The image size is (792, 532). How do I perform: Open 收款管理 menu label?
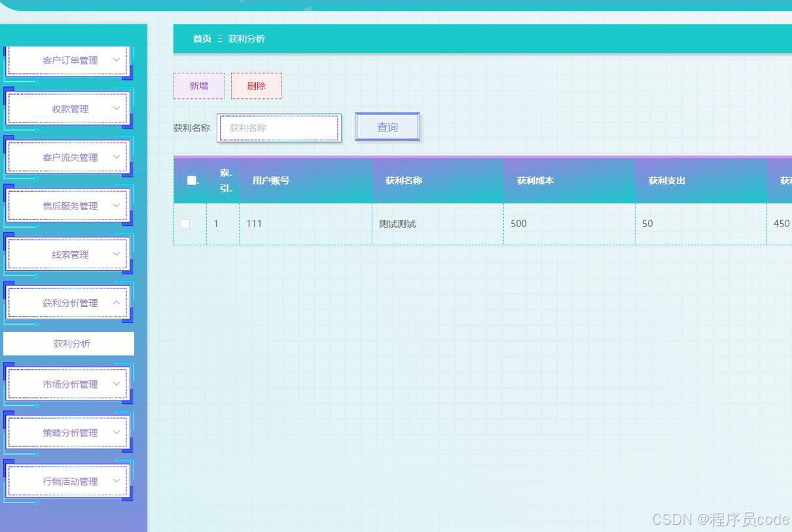click(70, 109)
